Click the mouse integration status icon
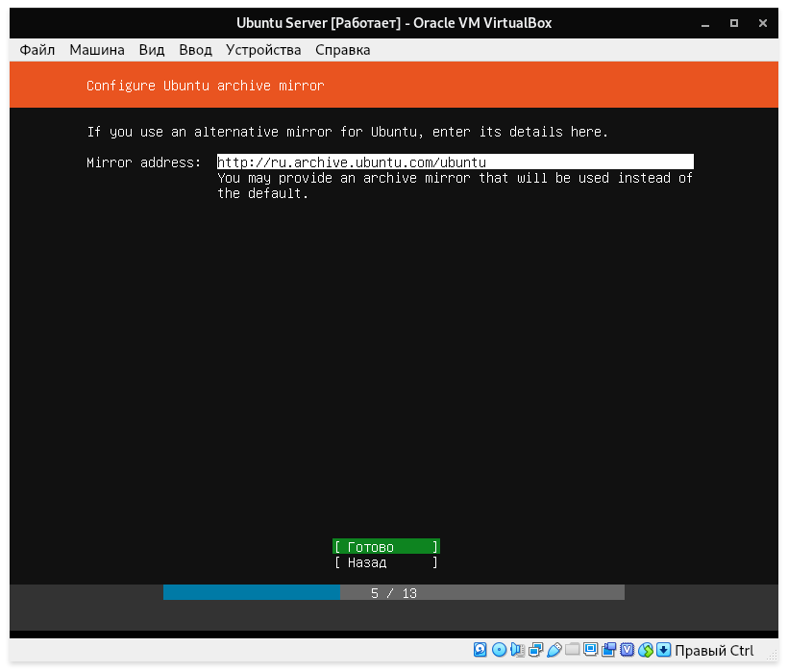This screenshot has height=672, width=788. [x=646, y=650]
